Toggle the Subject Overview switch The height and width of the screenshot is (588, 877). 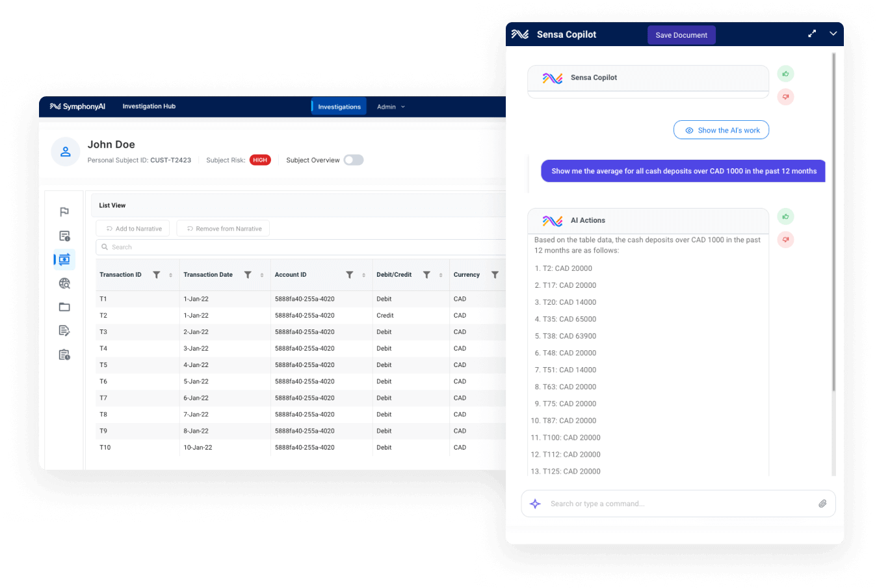click(x=354, y=160)
